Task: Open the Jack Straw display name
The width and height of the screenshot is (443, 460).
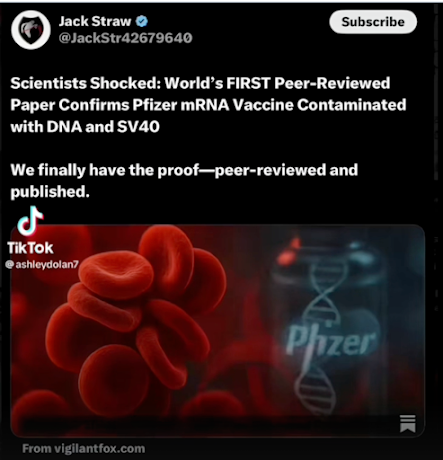Action: (x=95, y=22)
